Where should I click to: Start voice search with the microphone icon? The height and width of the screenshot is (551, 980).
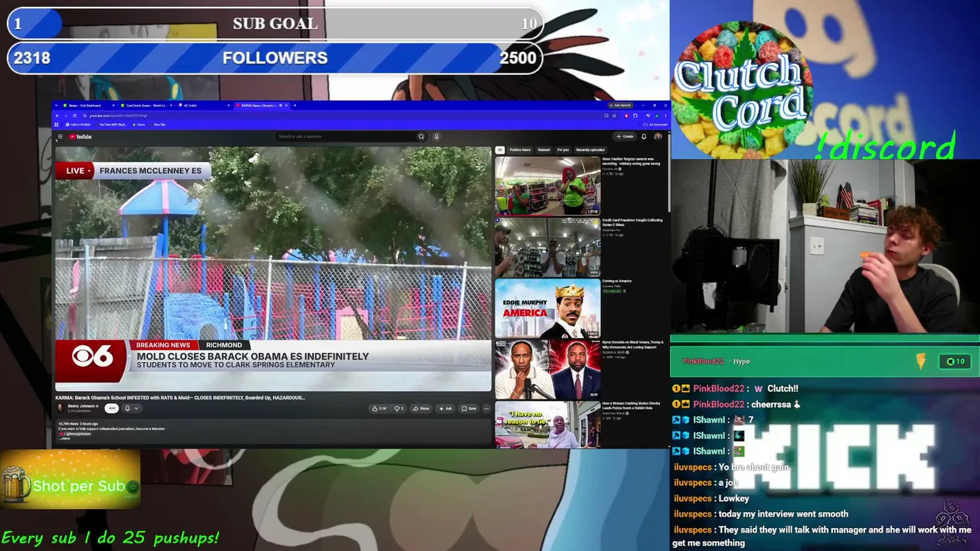click(436, 137)
